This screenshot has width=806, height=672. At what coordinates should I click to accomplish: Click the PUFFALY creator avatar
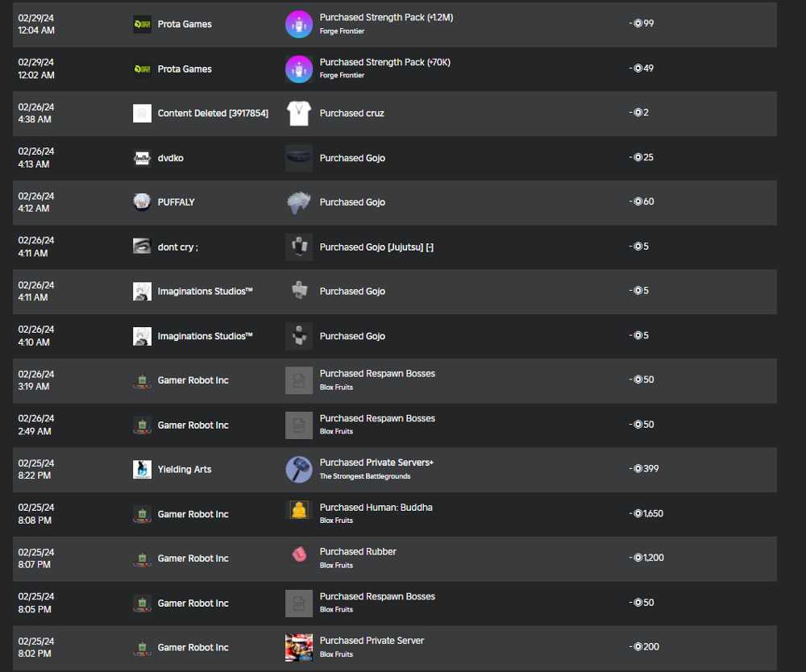(x=142, y=202)
